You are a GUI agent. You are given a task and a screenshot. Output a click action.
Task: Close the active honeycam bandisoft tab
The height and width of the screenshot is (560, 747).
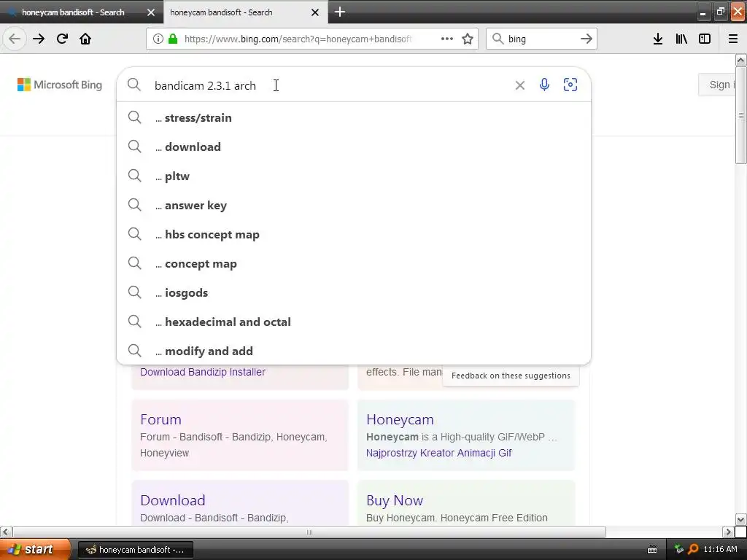(315, 12)
